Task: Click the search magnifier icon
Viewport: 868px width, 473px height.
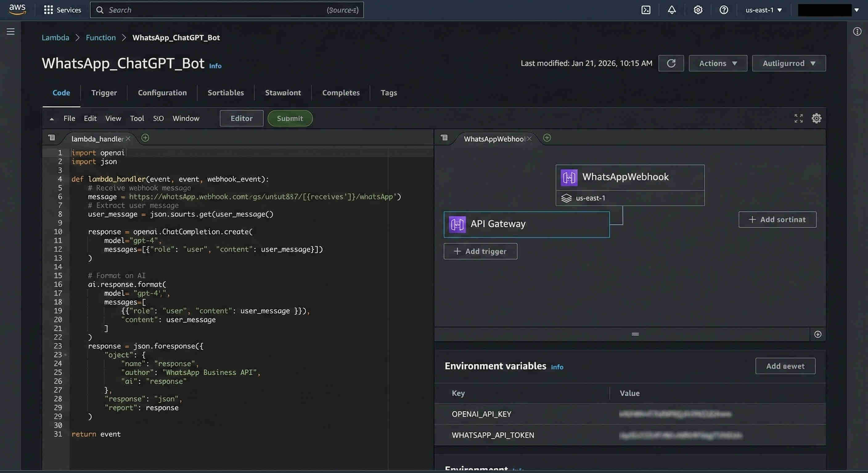Action: point(100,10)
